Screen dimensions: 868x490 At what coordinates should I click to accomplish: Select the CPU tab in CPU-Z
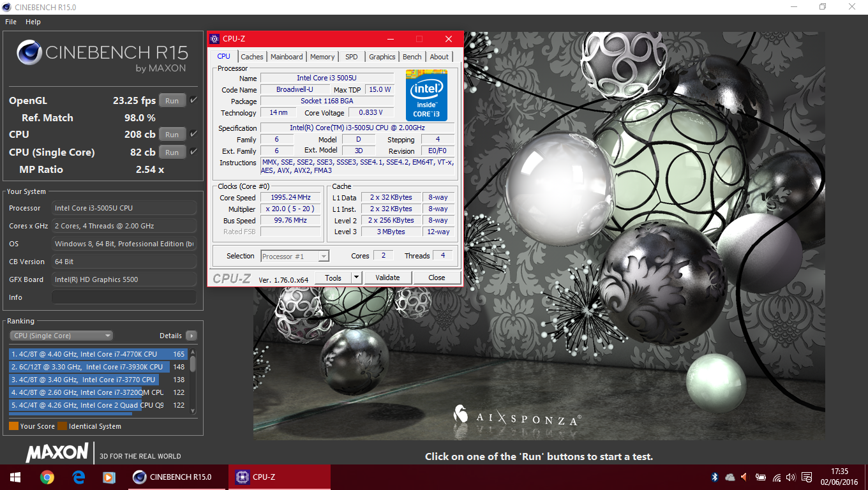(224, 56)
